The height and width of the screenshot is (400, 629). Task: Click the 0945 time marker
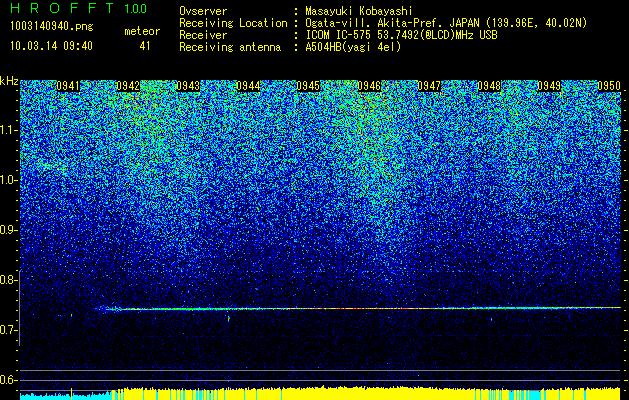click(x=308, y=86)
